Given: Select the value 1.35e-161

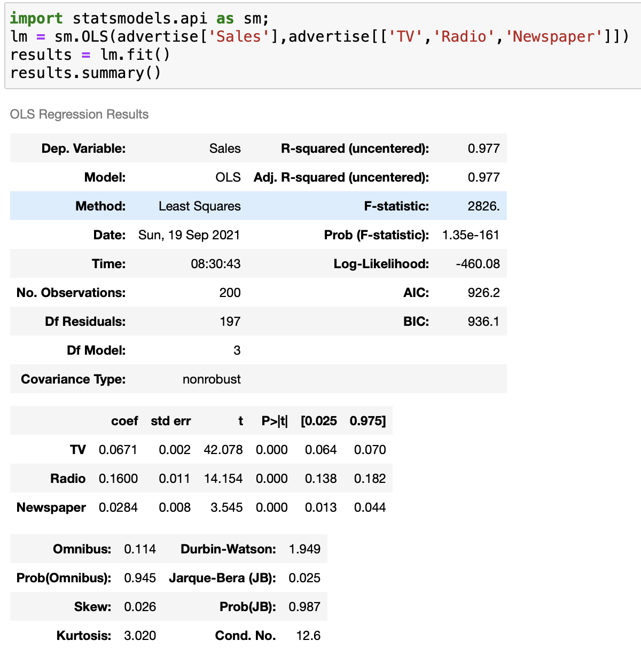Looking at the screenshot, I should [471, 235].
